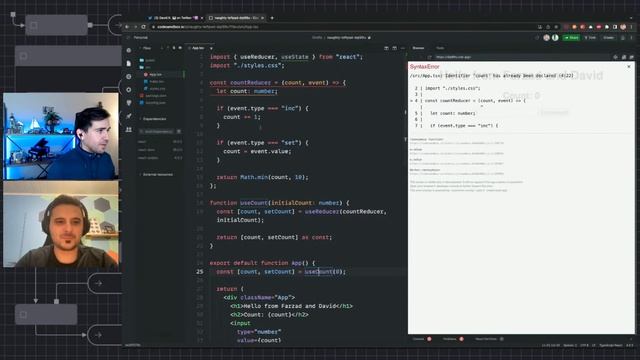The image size is (640, 360).
Task: Close the CodeSandbox browser tab
Action: click(262, 18)
